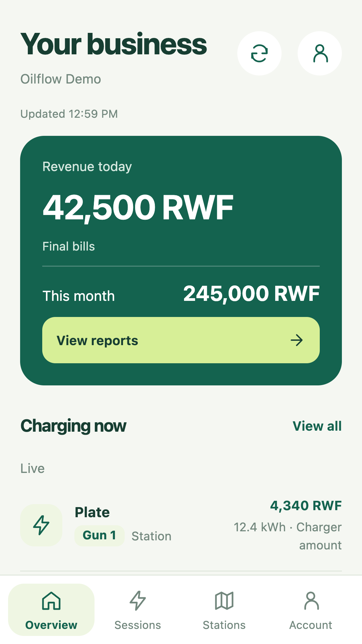This screenshot has height=644, width=362.
Task: Click the This month label
Action: coord(78,296)
